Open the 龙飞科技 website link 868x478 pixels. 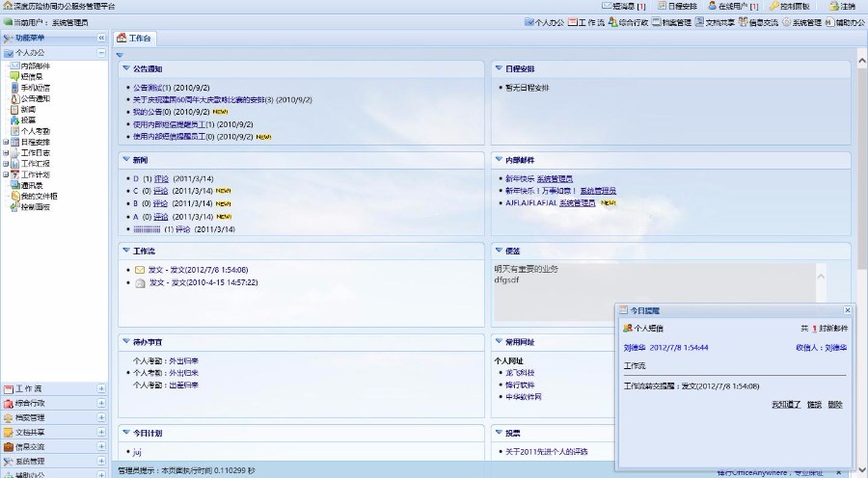point(520,373)
